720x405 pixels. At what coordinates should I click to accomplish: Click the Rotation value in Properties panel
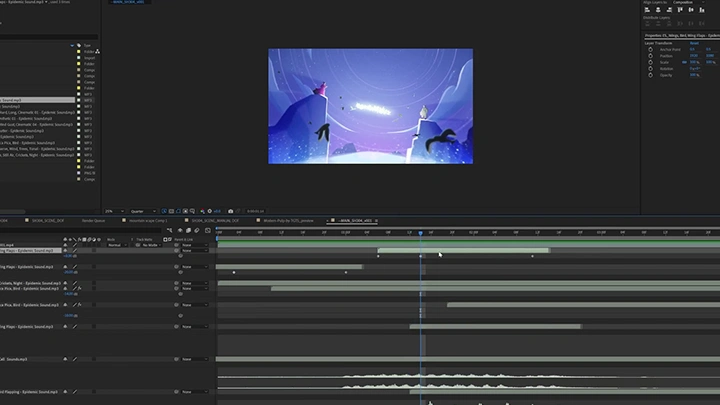[x=694, y=69]
